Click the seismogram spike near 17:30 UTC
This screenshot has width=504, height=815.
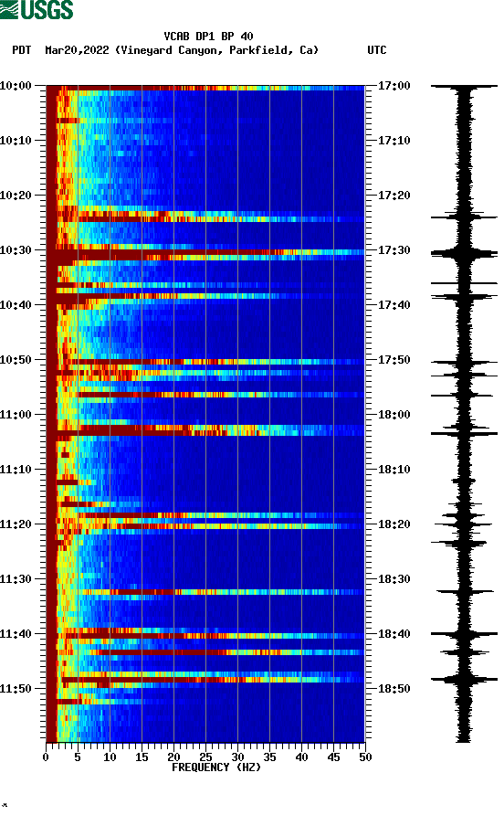[x=464, y=254]
